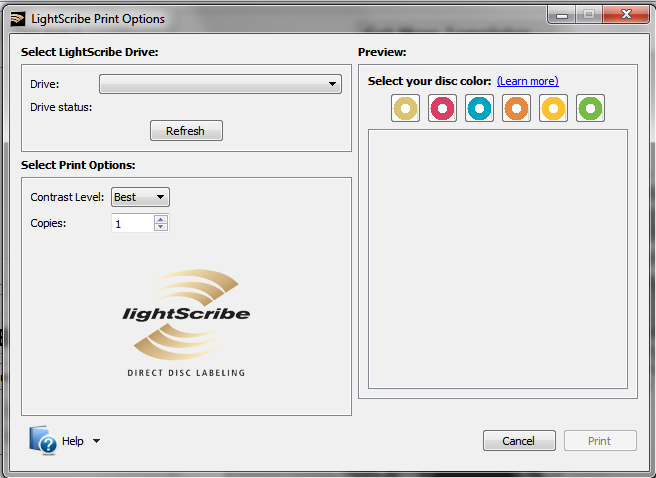Open the Learn more link
The width and height of the screenshot is (656, 478).
click(528, 81)
